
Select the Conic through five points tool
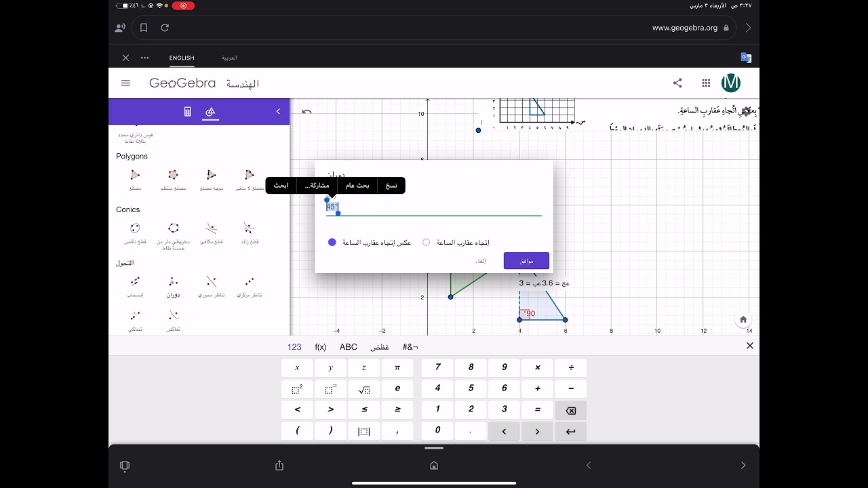pyautogui.click(x=173, y=235)
